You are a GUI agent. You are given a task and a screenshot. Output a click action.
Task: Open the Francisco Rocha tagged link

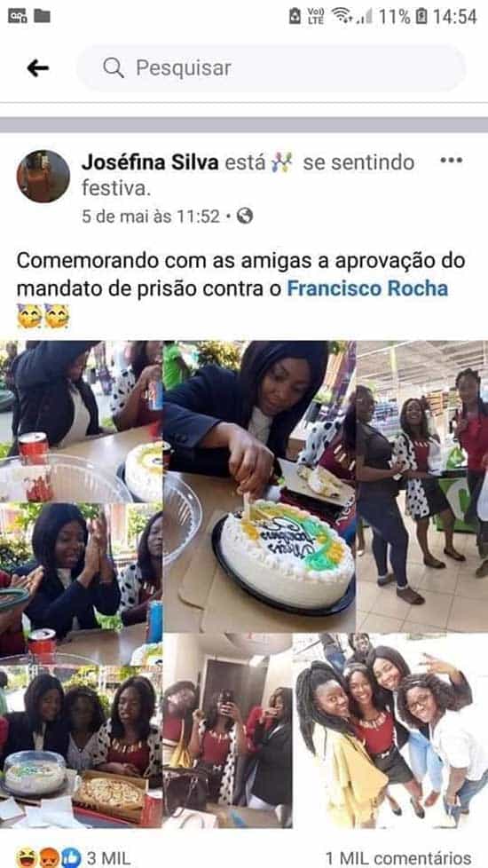[x=367, y=288]
